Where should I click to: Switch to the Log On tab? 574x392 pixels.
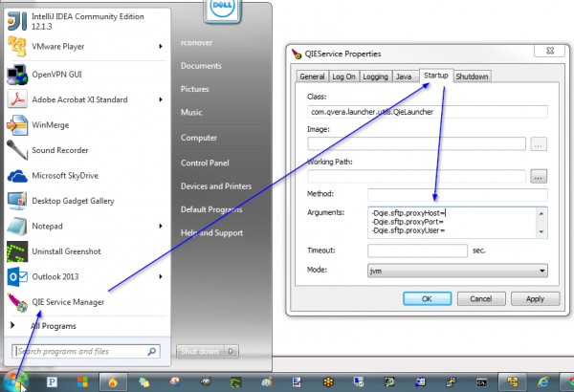(x=343, y=76)
